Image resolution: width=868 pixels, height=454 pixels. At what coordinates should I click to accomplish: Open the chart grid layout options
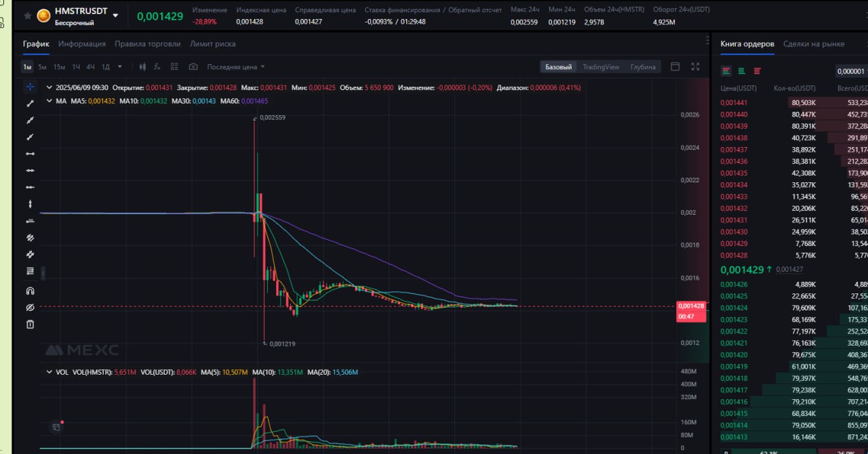174,67
